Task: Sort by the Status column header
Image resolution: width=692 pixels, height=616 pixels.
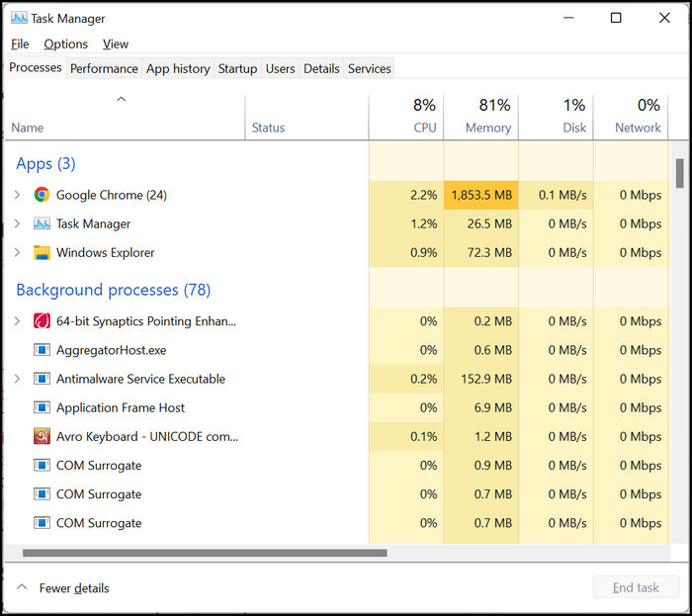Action: pyautogui.click(x=306, y=118)
